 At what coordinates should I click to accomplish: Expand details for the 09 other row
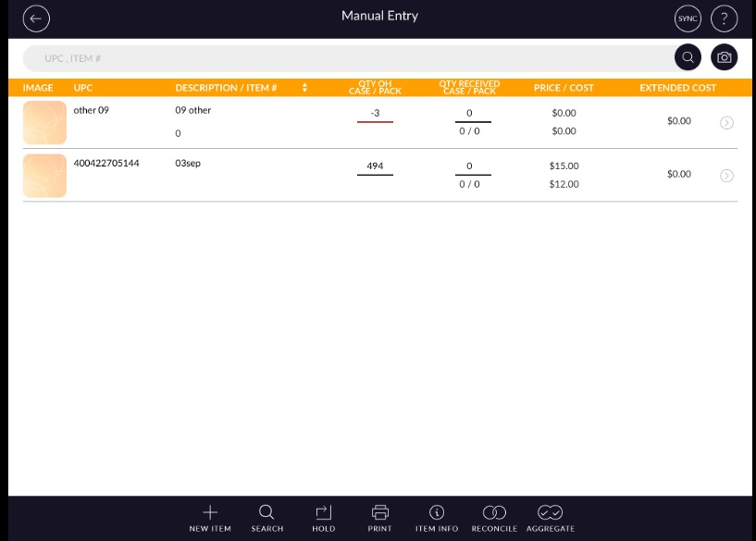tap(726, 122)
